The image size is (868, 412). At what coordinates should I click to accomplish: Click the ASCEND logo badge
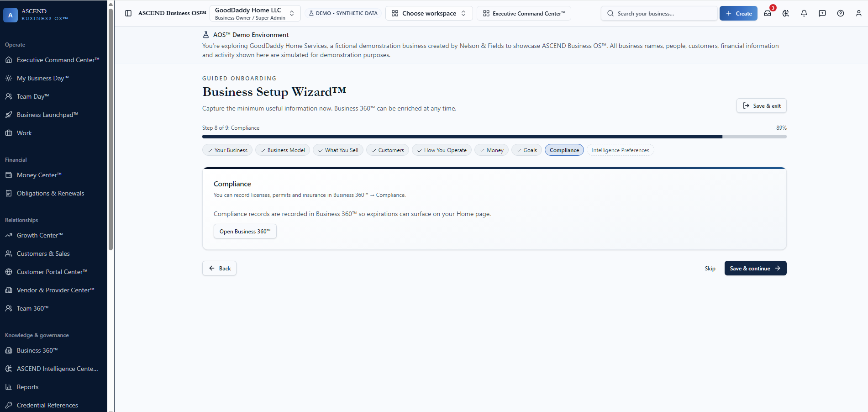pos(11,15)
